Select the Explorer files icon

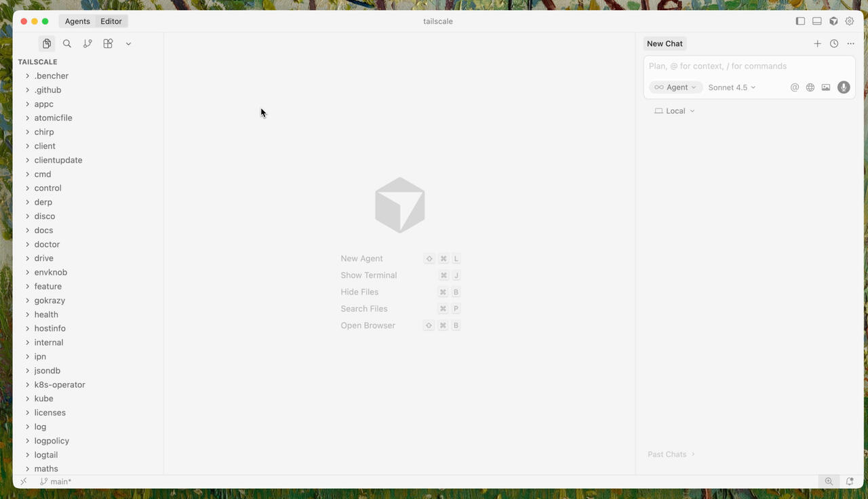tap(47, 43)
